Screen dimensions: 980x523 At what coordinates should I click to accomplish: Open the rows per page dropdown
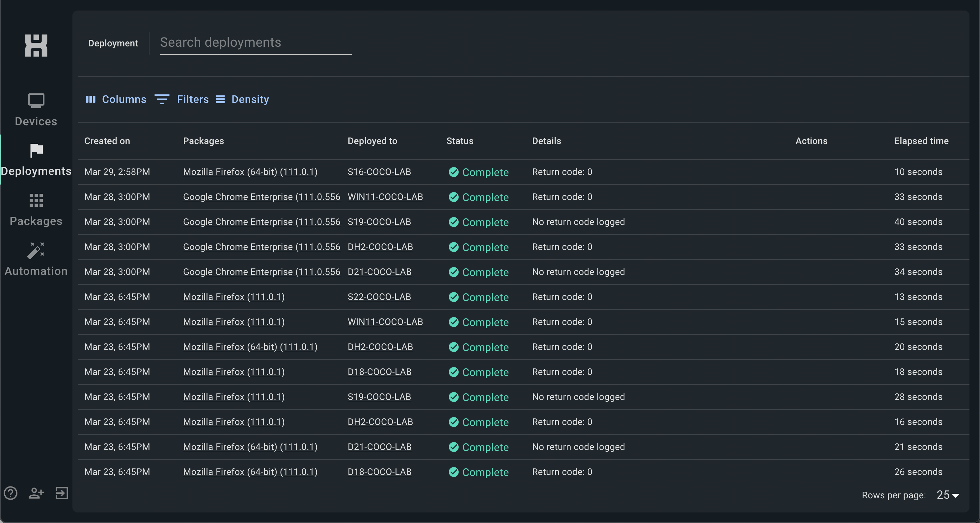click(948, 495)
